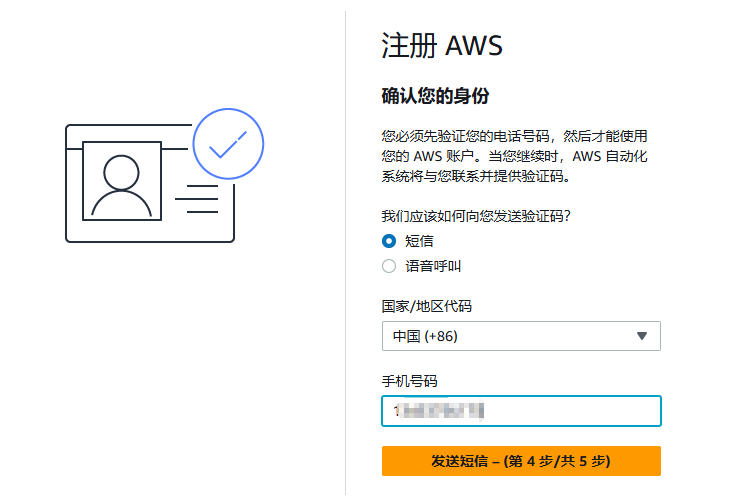Click the blurred phone number digits
The image size is (741, 502).
440,411
